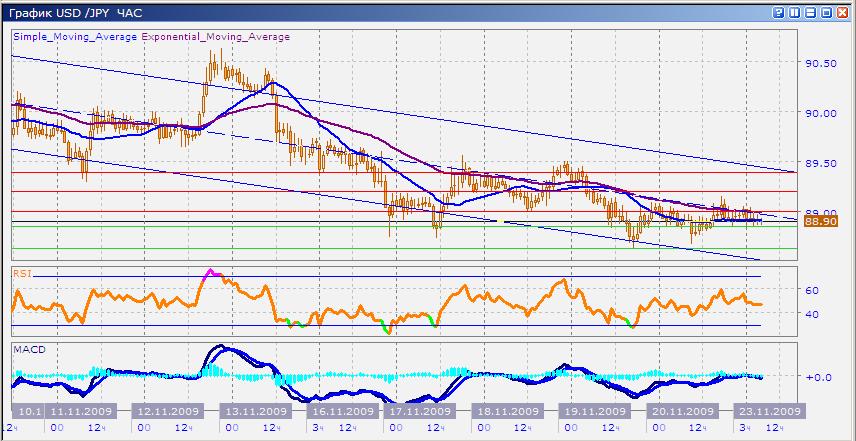Click the 90.00 price axis label

pyautogui.click(x=821, y=113)
